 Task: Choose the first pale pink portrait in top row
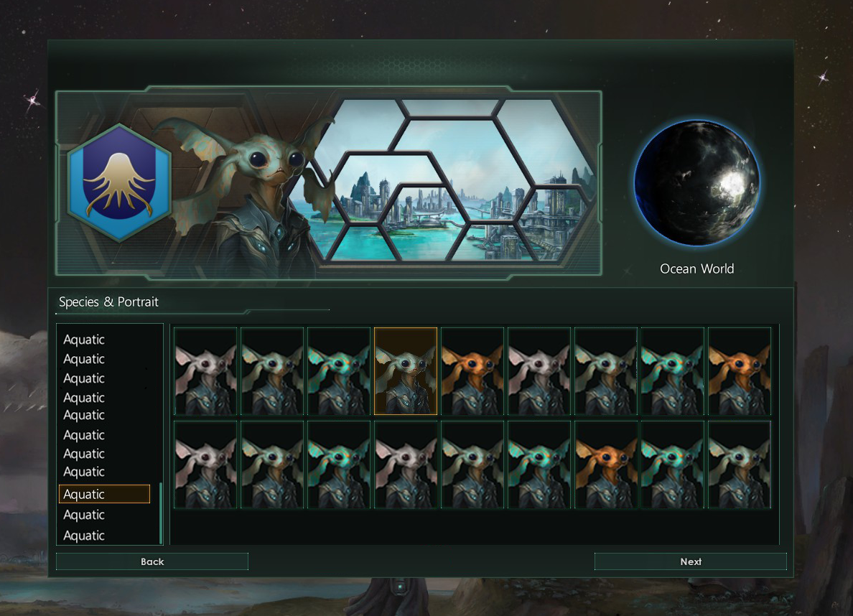tap(205, 371)
